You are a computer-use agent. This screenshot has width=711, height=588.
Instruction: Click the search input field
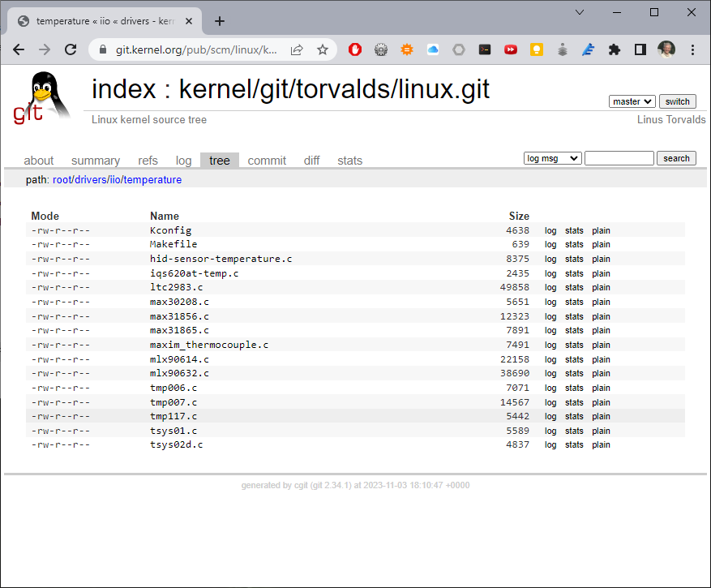pyautogui.click(x=619, y=157)
